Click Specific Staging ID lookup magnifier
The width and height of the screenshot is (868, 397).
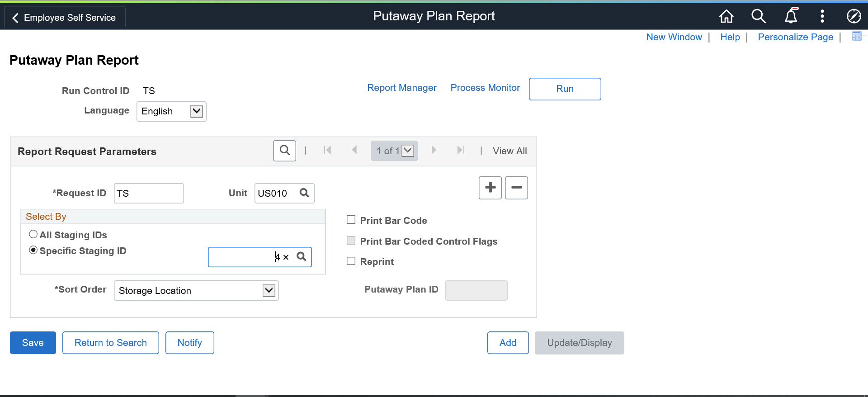(x=302, y=257)
